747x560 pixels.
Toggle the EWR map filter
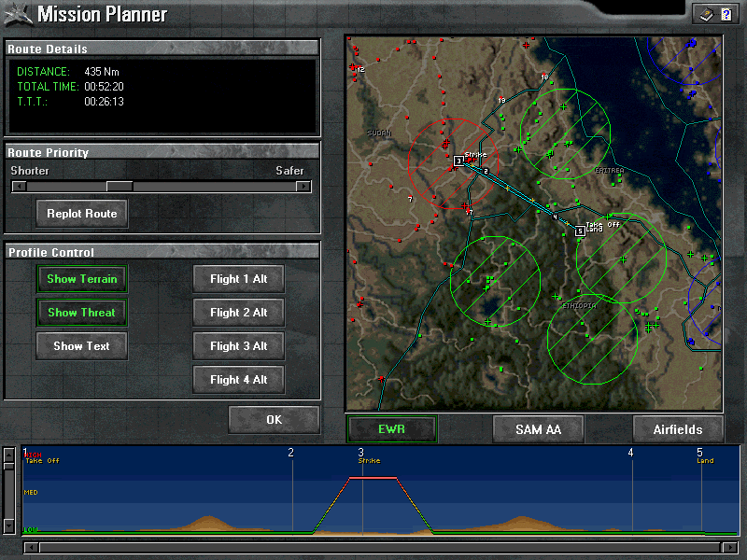pos(392,429)
